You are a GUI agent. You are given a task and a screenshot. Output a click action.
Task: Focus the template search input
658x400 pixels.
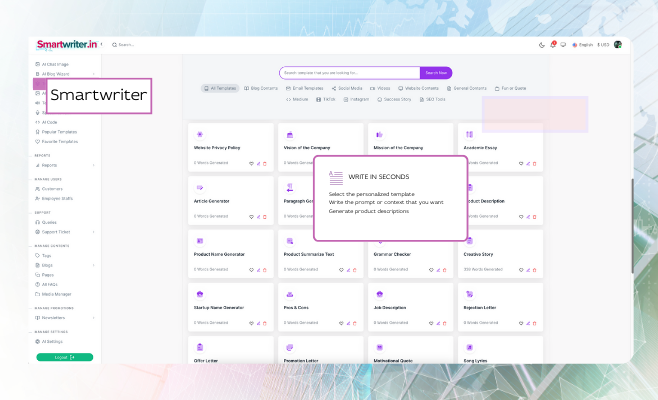[350, 73]
